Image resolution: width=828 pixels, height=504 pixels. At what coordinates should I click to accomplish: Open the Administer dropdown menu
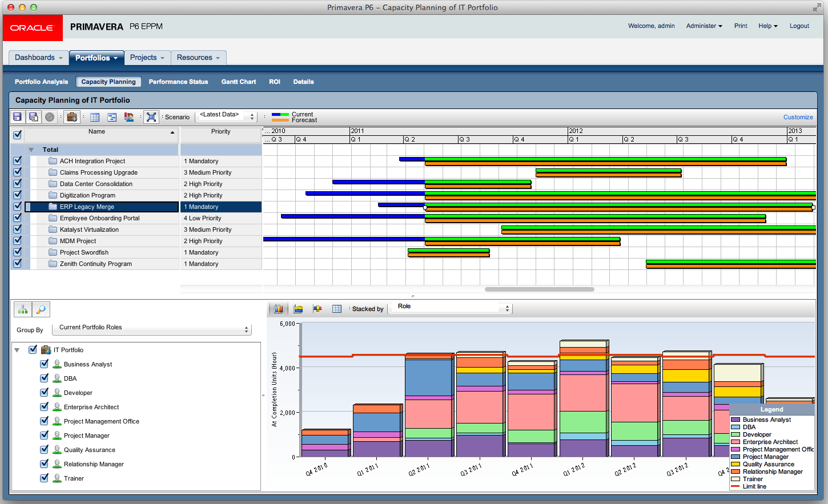coord(704,26)
